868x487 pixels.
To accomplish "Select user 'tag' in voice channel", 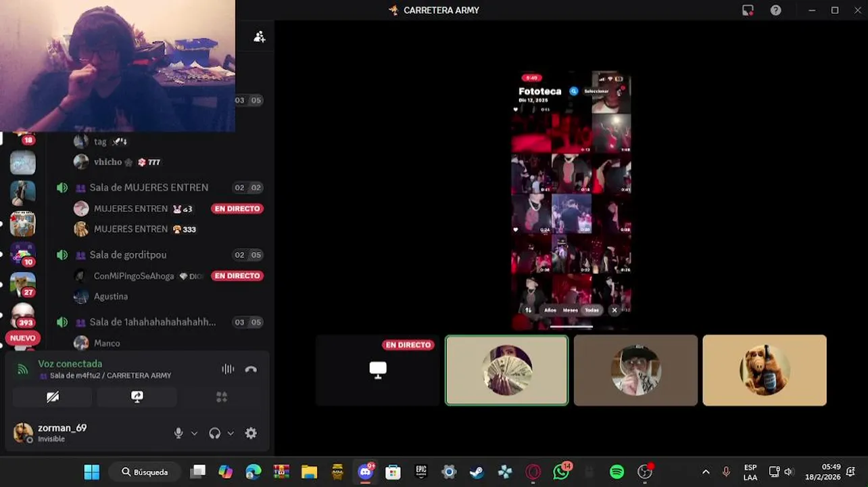I will click(x=100, y=141).
